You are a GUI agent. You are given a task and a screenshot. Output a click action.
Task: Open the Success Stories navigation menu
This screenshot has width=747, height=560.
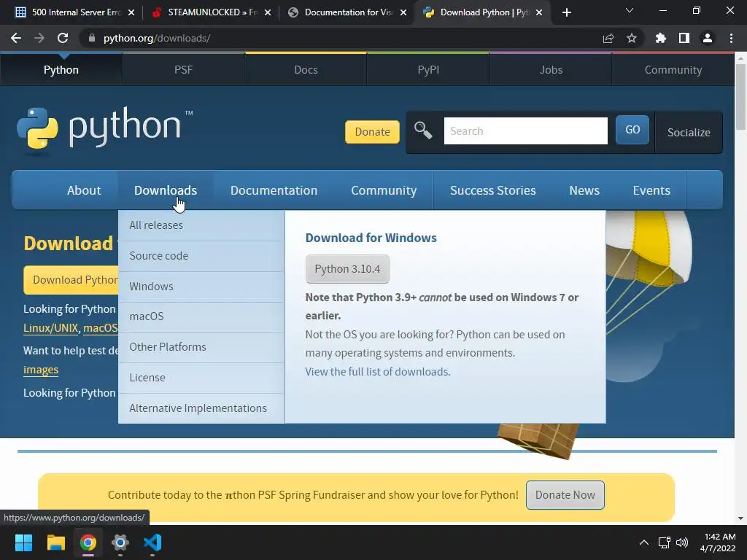point(492,190)
